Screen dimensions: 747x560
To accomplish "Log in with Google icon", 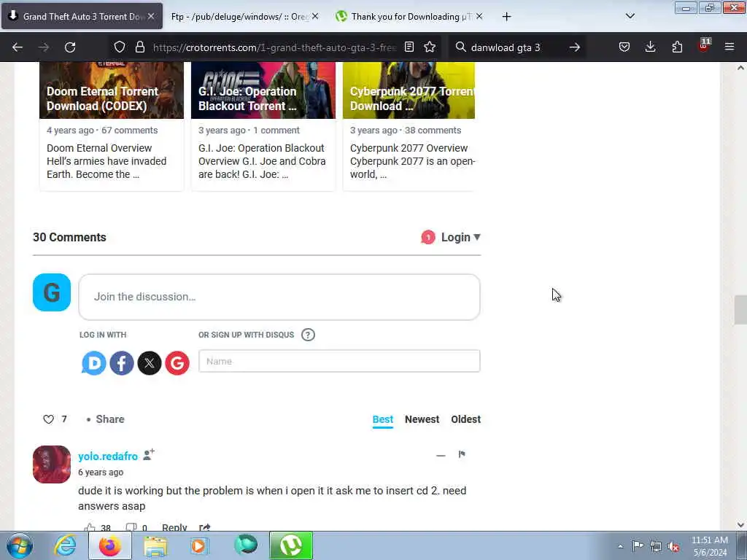I will point(177,363).
